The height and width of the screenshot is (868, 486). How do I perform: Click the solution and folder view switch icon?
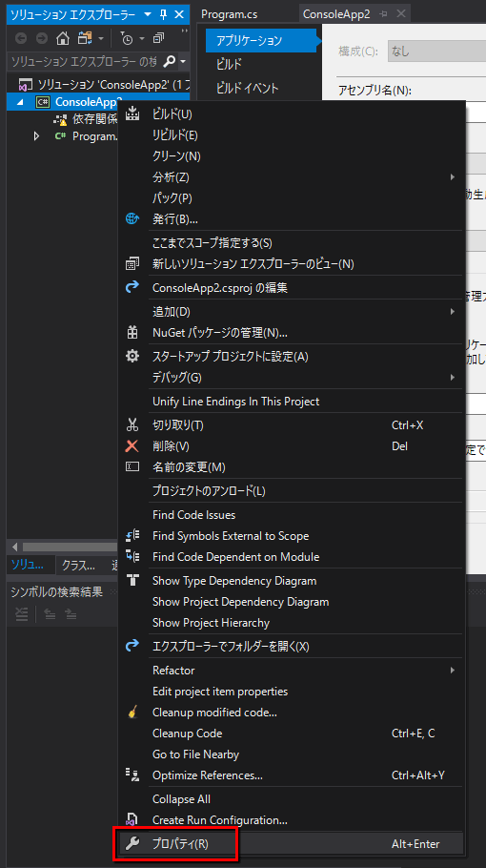85,38
